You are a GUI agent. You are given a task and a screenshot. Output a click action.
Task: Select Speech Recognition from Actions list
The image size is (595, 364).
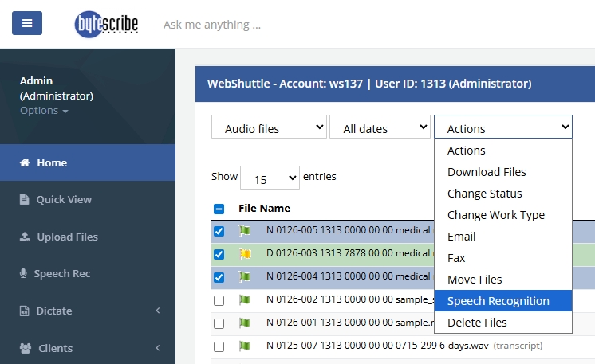click(x=498, y=301)
